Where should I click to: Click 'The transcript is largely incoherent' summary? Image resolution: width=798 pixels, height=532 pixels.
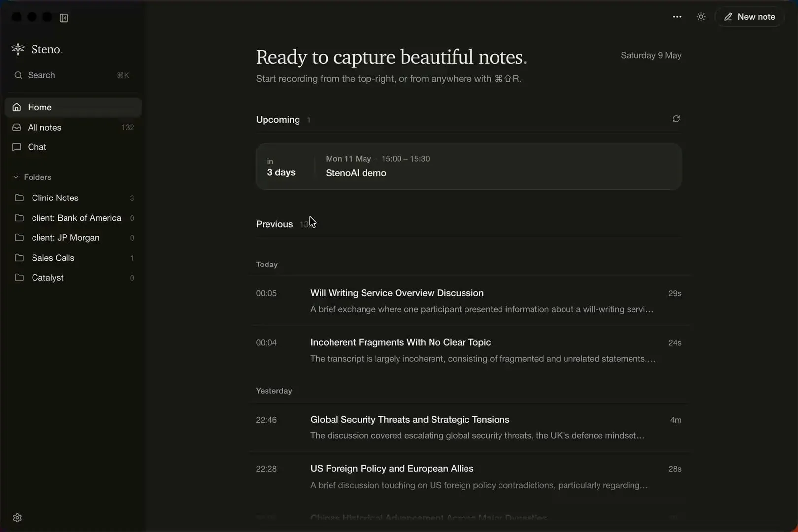click(483, 359)
